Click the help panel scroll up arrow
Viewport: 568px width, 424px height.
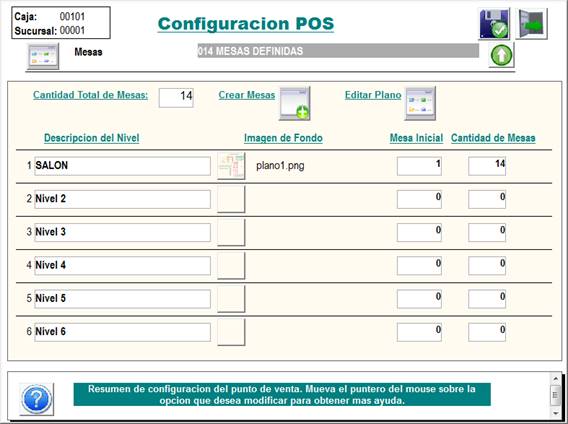pyautogui.click(x=556, y=379)
